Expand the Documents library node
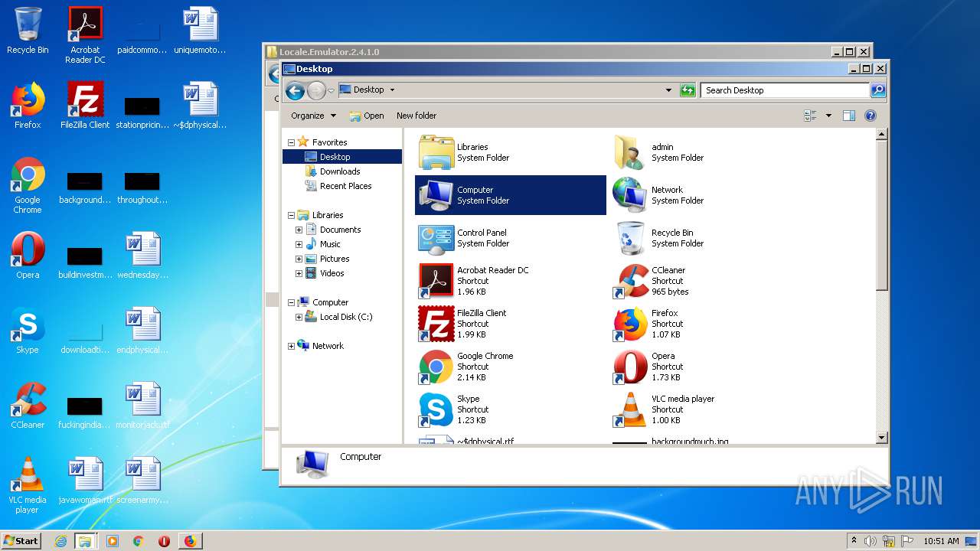The image size is (980, 551). [x=299, y=230]
